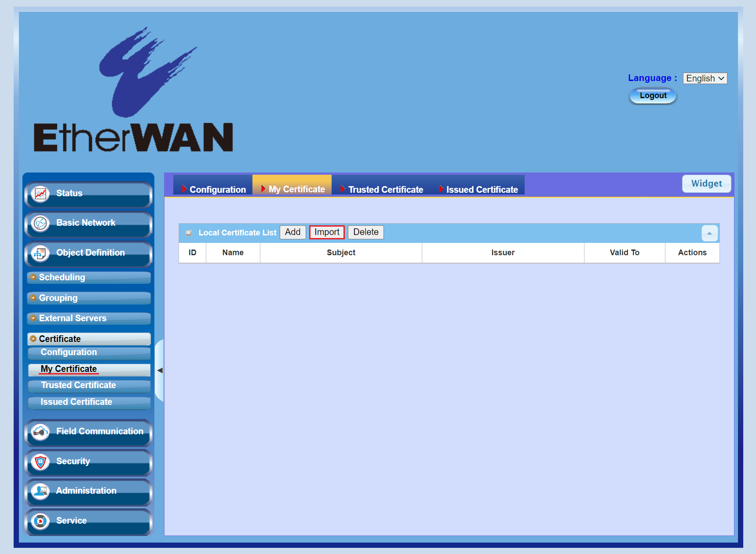The width and height of the screenshot is (756, 554).
Task: Expand the External Servers section
Action: (x=89, y=319)
